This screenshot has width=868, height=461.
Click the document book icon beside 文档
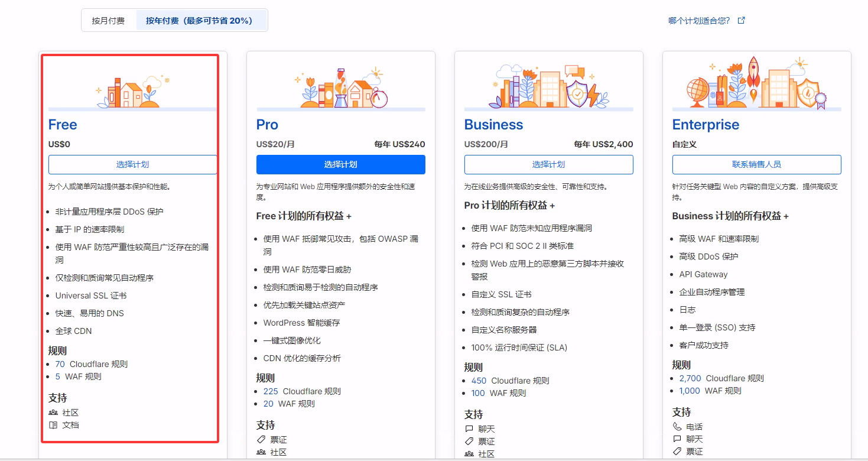(x=53, y=425)
